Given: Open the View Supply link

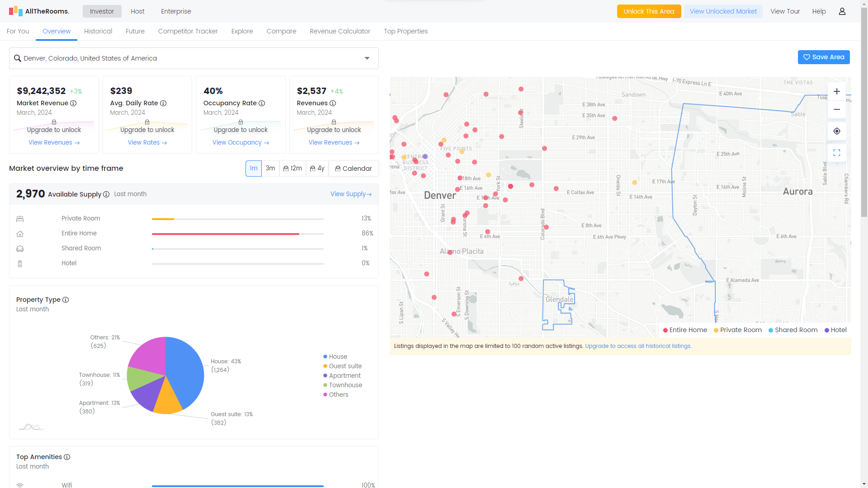Looking at the screenshot, I should (351, 194).
